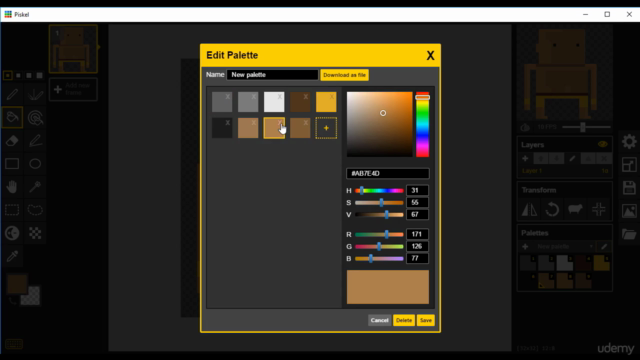Create new palette plus in Palettes panel
This screenshot has width=640, height=360.
point(525,247)
